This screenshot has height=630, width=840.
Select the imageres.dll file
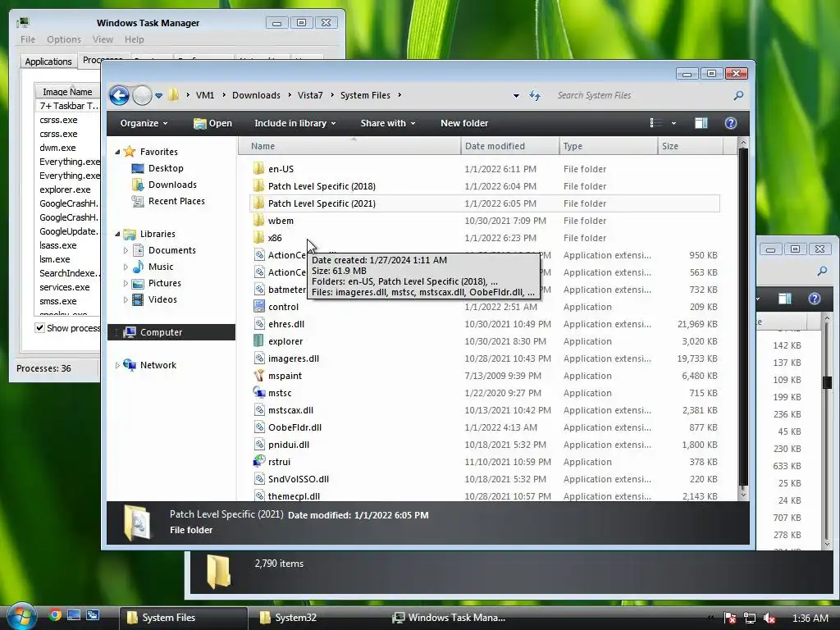point(485,358)
